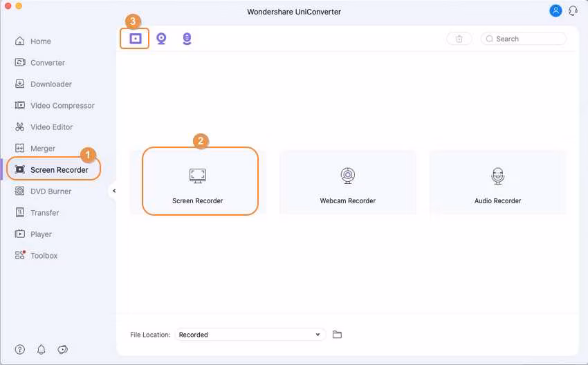The image size is (588, 365).
Task: Select the audio recorder microphone toolbar icon
Action: pos(187,39)
